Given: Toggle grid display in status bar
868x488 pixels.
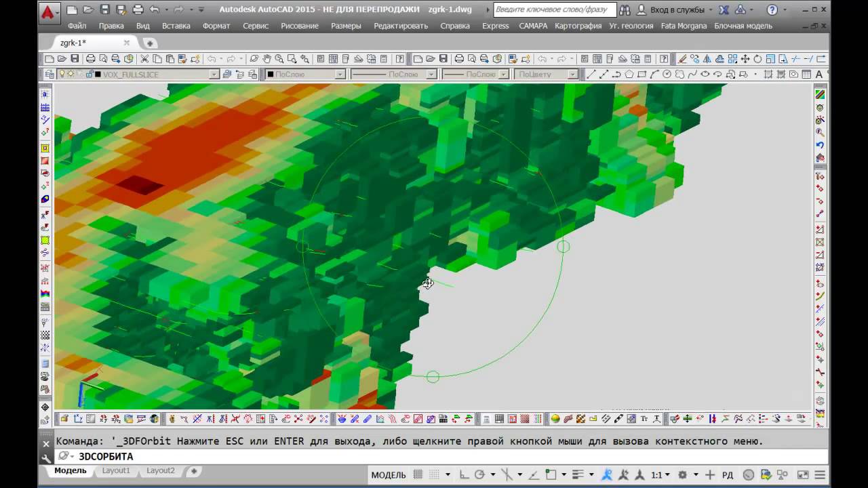Looking at the screenshot, I should pyautogui.click(x=418, y=475).
